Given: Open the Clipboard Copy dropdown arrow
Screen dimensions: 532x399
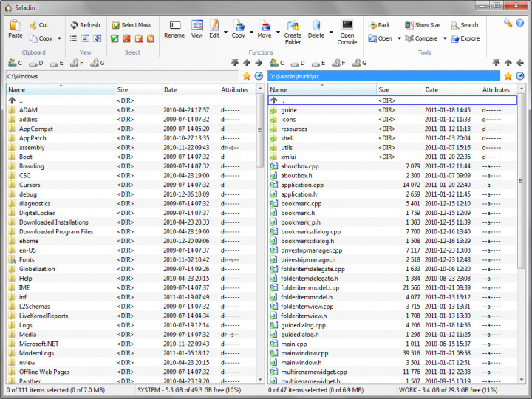Looking at the screenshot, I should (59, 38).
